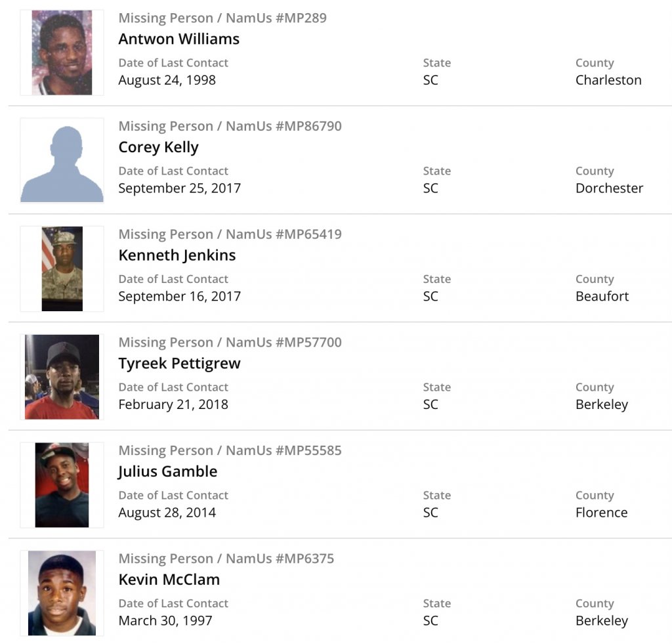This screenshot has height=644, width=672.
Task: Open Kenneth Jenkins' photo thumbnail
Action: [x=62, y=268]
